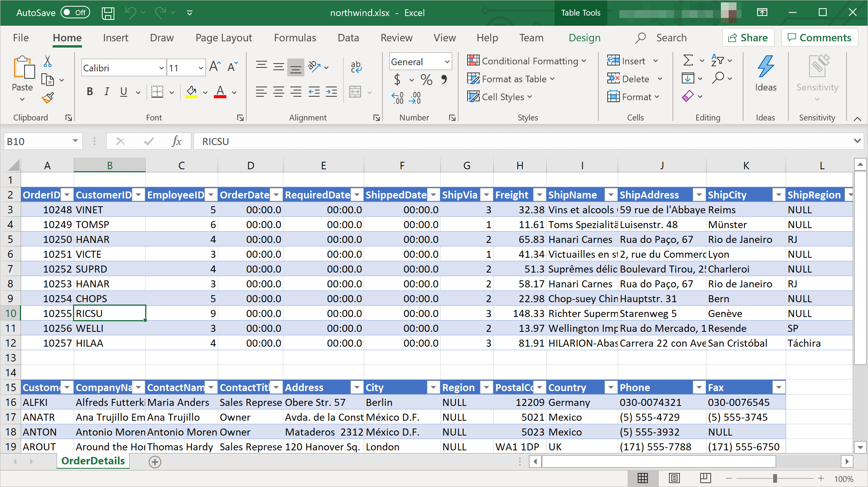
Task: Apply Comma Style format
Action: (444, 80)
